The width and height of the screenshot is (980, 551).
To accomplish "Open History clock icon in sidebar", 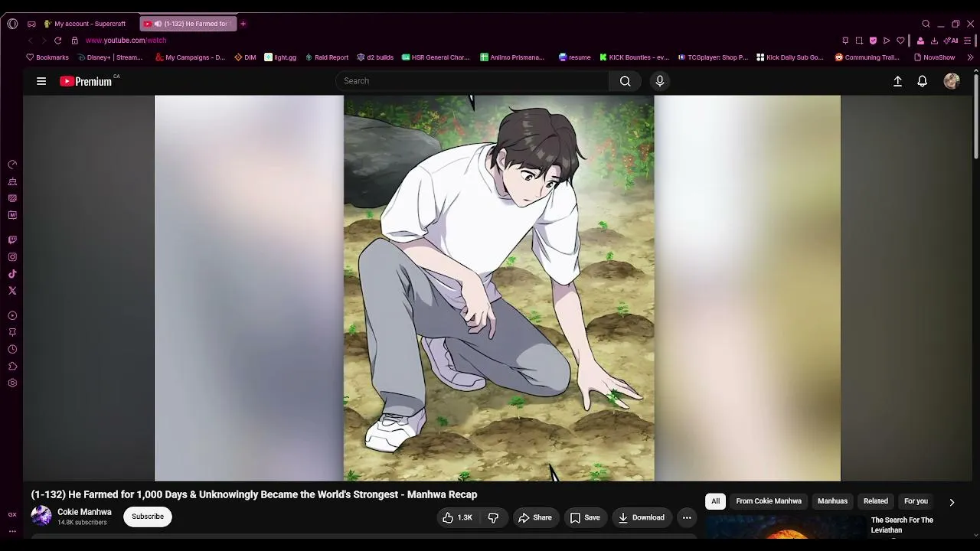I will click(x=12, y=349).
